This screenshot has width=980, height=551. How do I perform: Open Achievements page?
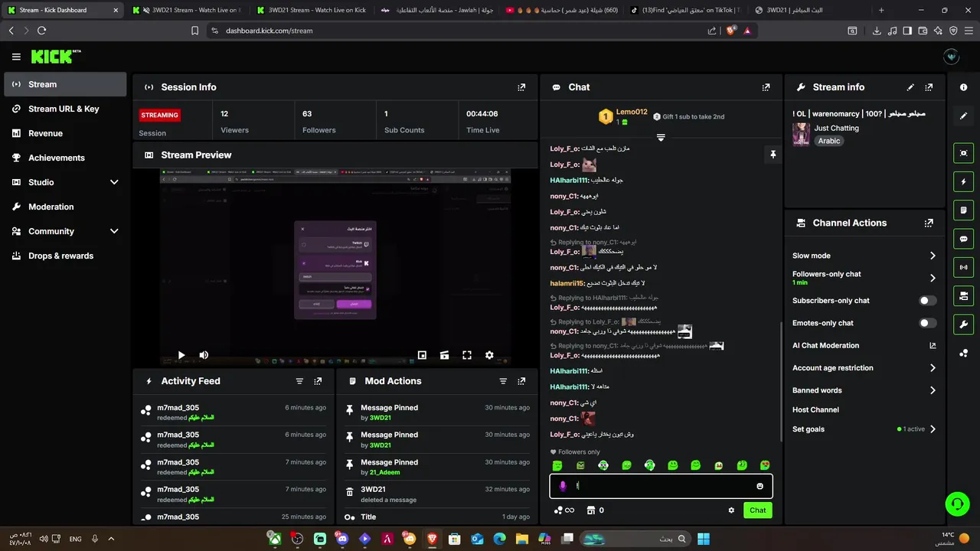pos(65,158)
